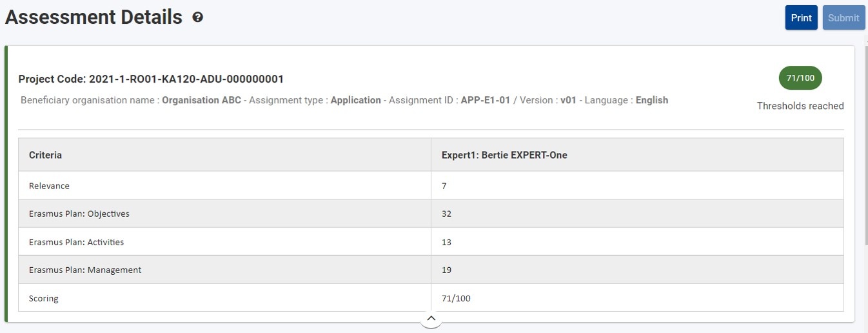Open the help icon beside Assessment Details
Screen dimensions: 868x333
(197, 17)
